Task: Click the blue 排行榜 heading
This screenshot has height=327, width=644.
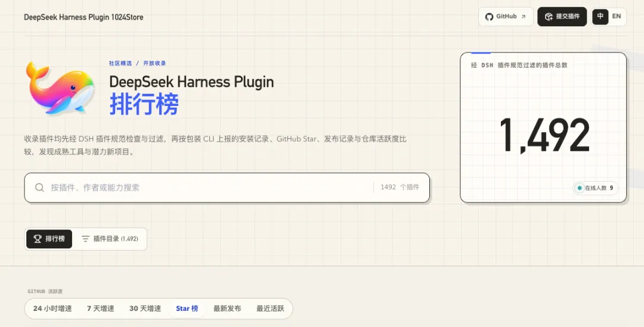Action: click(144, 104)
